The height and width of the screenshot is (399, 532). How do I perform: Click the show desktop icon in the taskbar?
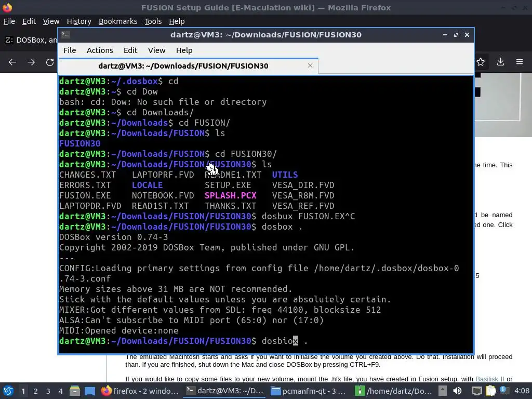click(x=89, y=391)
